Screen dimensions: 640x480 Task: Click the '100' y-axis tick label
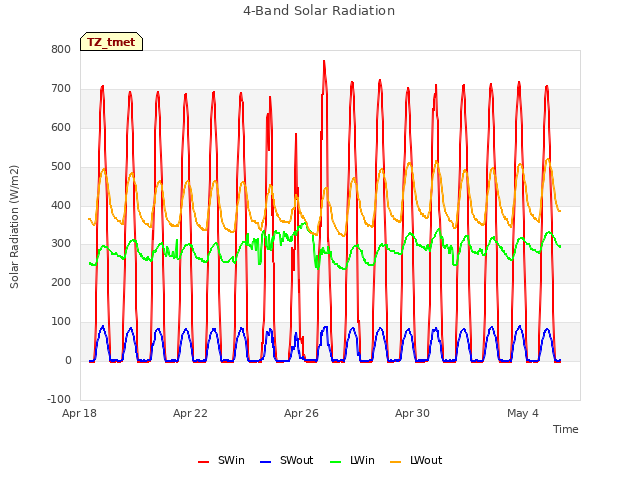(61, 322)
